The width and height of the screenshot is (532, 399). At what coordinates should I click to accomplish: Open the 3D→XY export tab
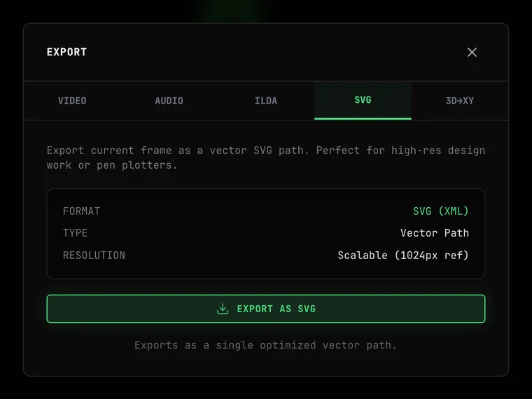(460, 101)
